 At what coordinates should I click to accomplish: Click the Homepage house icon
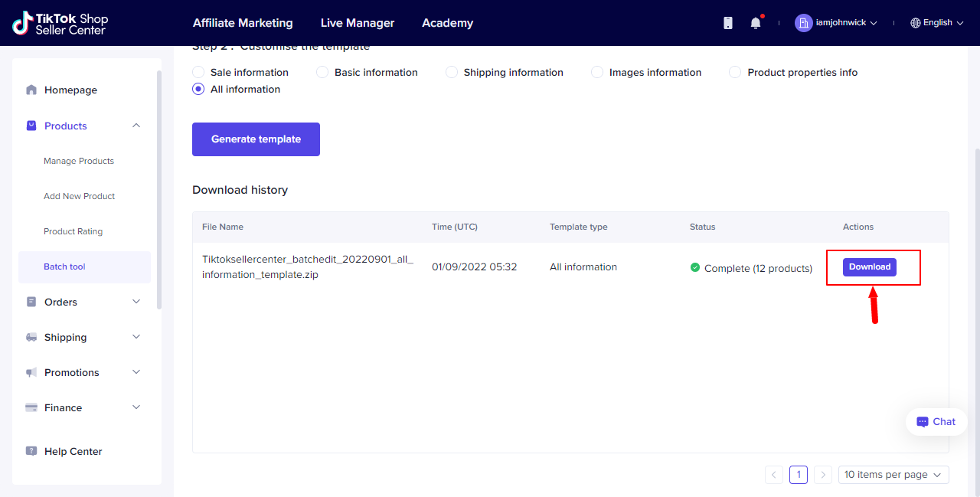pos(31,90)
